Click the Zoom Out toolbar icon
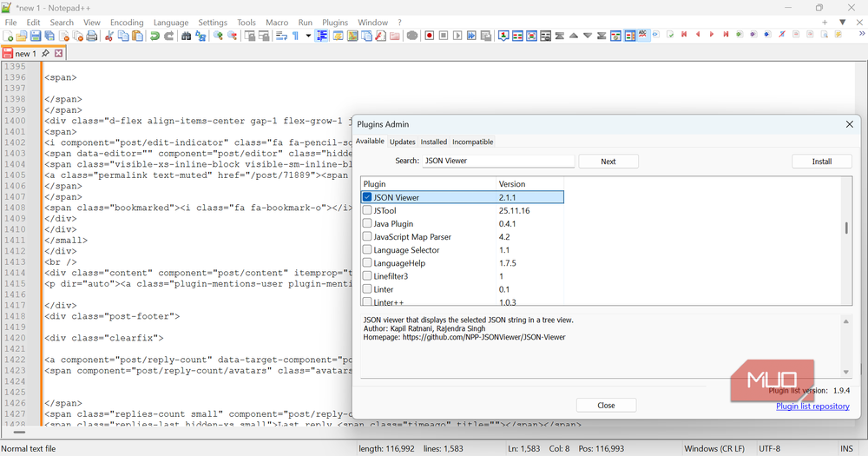 click(x=233, y=36)
